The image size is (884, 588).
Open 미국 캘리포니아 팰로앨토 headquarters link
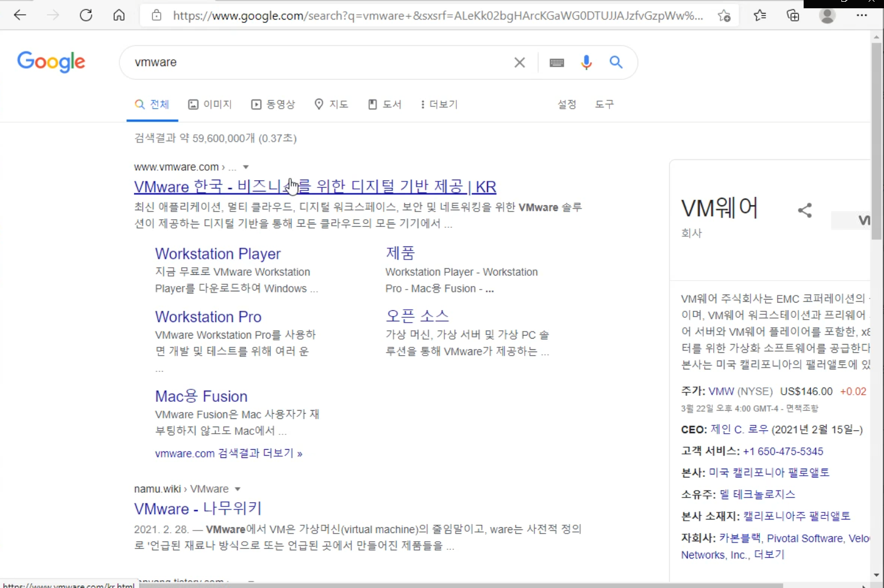pos(769,473)
